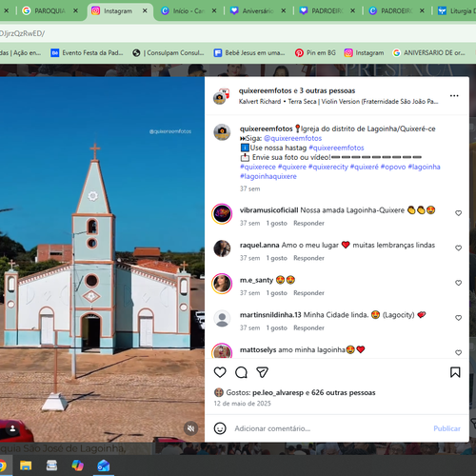This screenshot has width=476, height=476.
Task: Focus the Adicionar comentário input field
Action: click(331, 428)
